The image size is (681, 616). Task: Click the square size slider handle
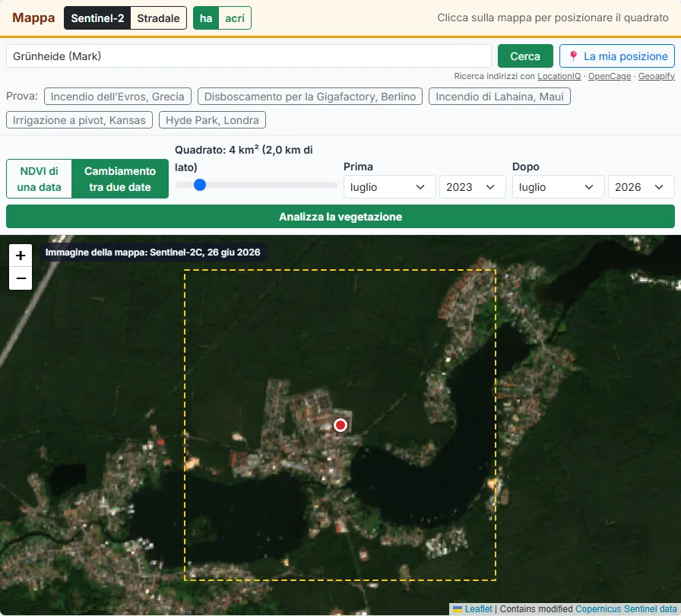[200, 185]
